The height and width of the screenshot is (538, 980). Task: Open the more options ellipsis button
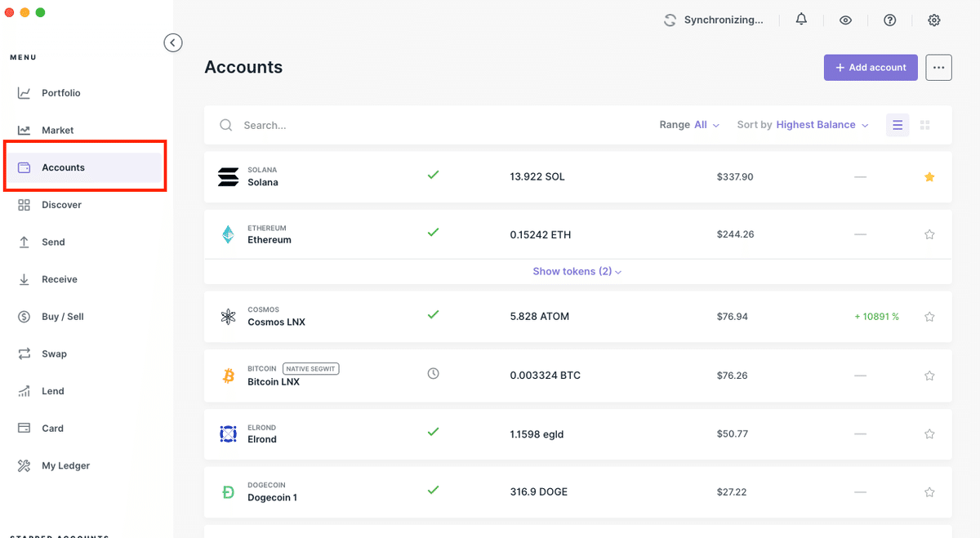coord(938,68)
